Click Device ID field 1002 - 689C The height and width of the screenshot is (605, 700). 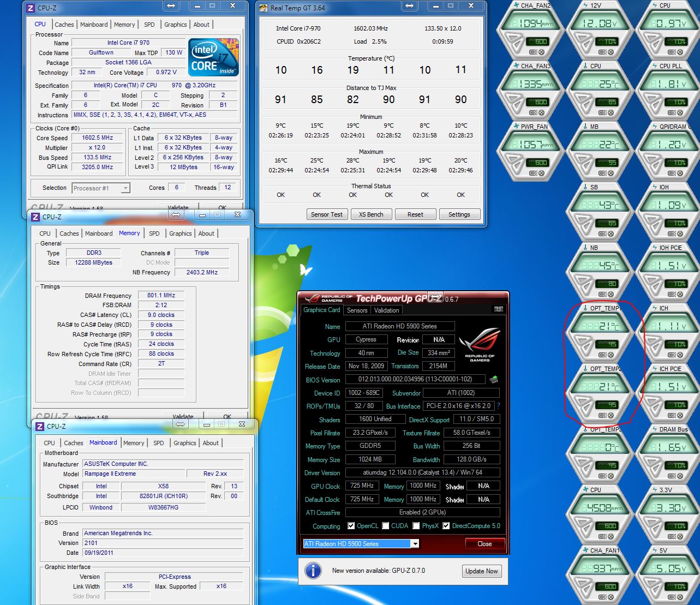(364, 393)
